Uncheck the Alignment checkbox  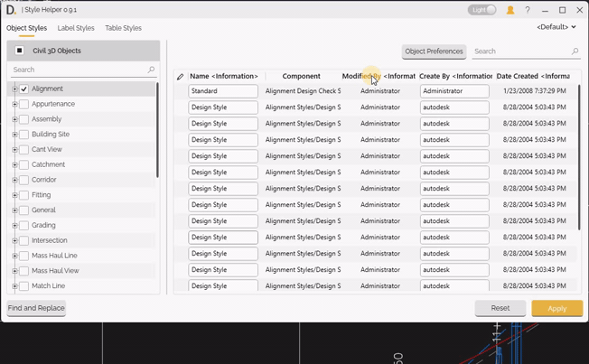[24, 89]
